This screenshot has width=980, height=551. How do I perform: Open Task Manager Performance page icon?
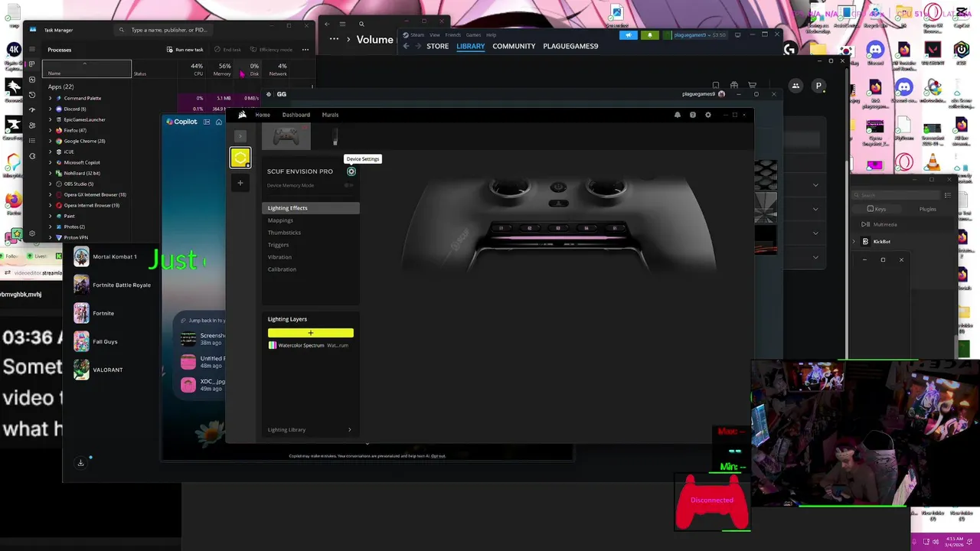[x=31, y=80]
